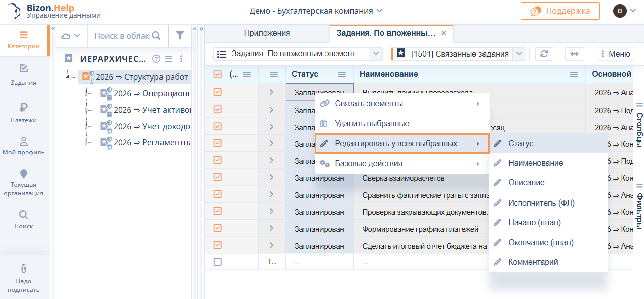The image size is (644, 299).
Task: Click the Поддержка button
Action: pyautogui.click(x=560, y=11)
